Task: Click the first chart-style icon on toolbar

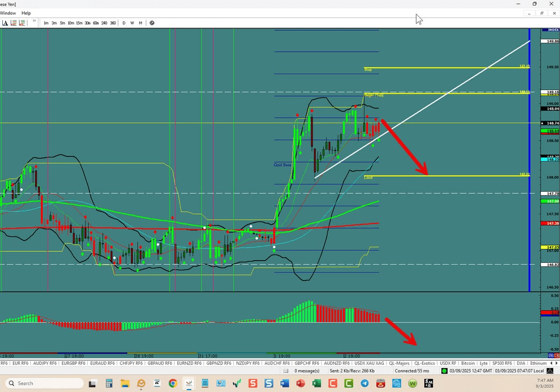Action: pos(14,22)
